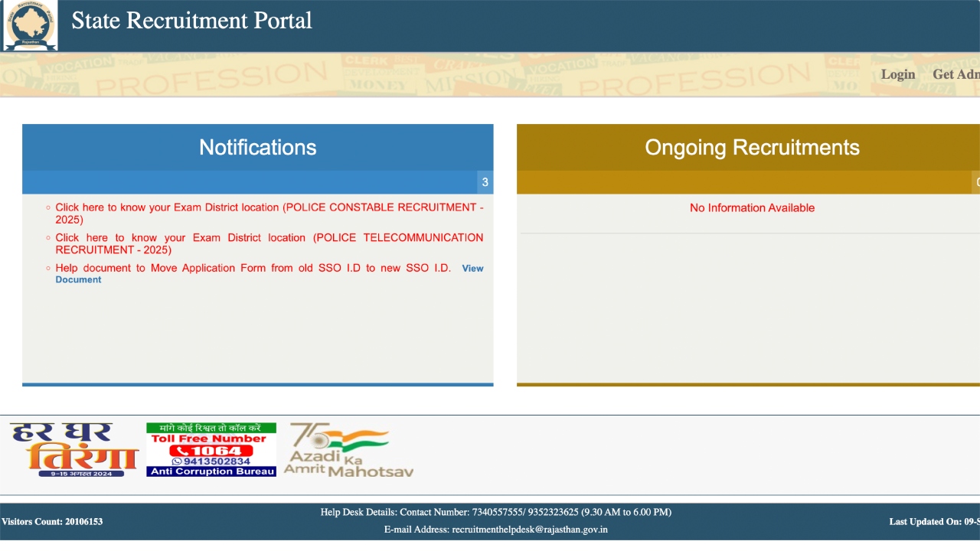Click the 1064 toll free phone icon
This screenshot has height=551, width=980.
coord(211,451)
